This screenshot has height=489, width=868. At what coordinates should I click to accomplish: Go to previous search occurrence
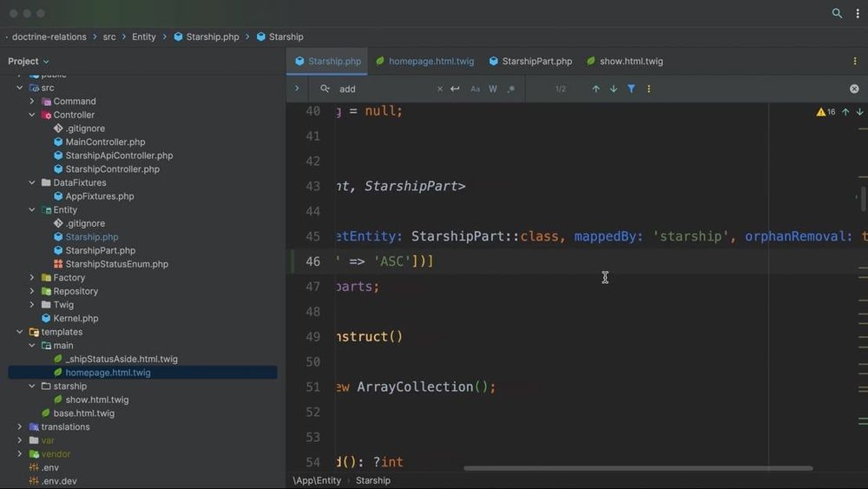595,89
